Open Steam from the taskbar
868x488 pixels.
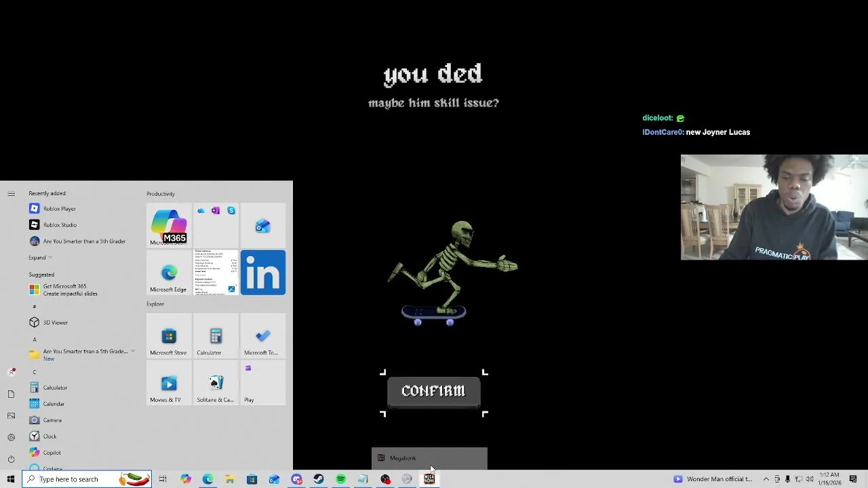pos(319,479)
